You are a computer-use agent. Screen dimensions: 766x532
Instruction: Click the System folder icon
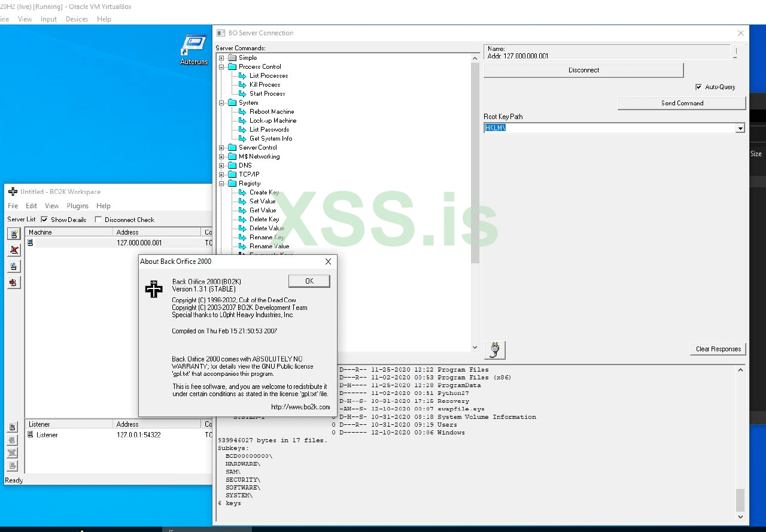point(232,103)
